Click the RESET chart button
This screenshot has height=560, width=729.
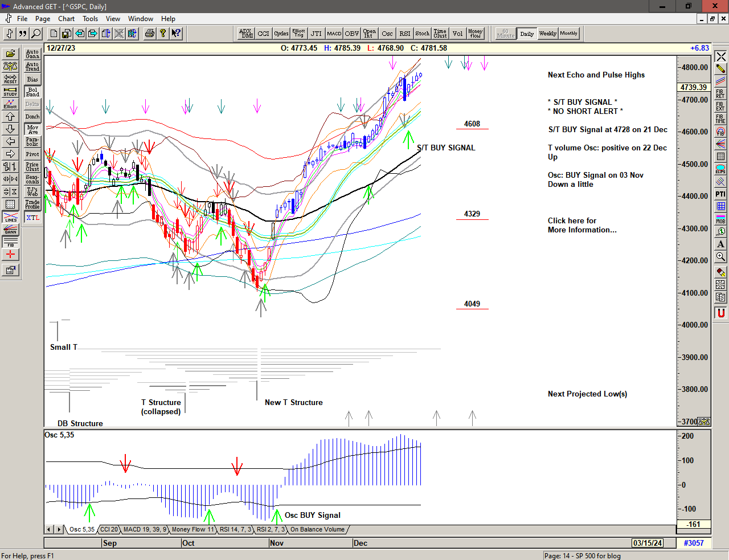coord(10,79)
